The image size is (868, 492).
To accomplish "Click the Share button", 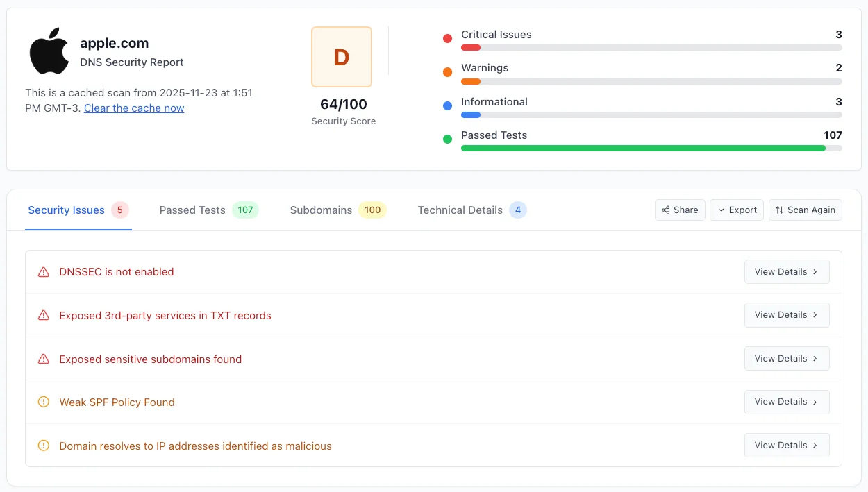I will pyautogui.click(x=680, y=210).
